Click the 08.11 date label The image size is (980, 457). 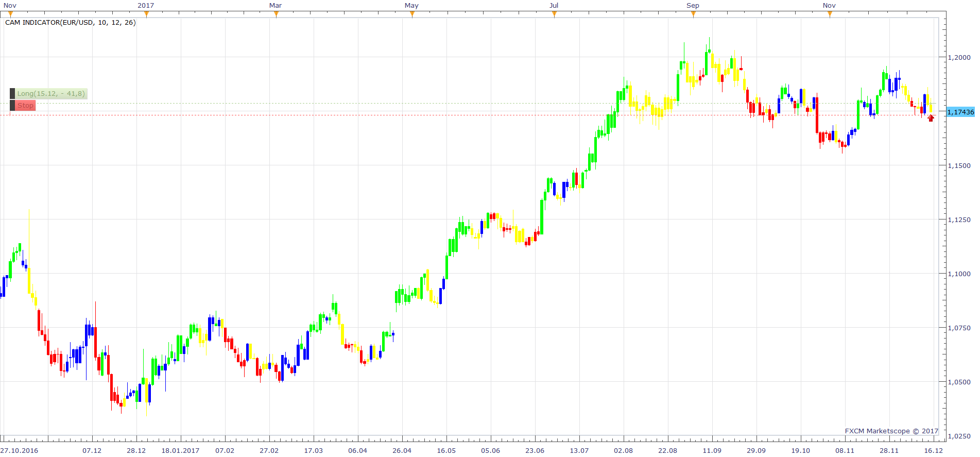pos(845,450)
